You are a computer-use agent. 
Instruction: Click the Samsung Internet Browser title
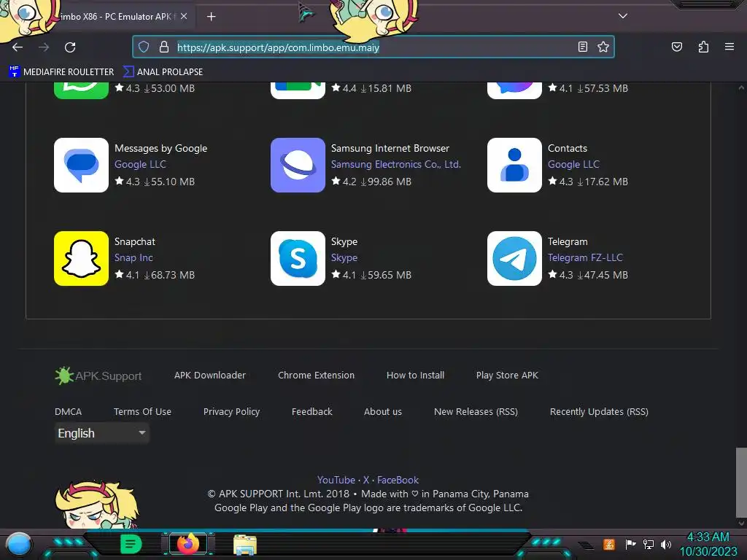(390, 148)
